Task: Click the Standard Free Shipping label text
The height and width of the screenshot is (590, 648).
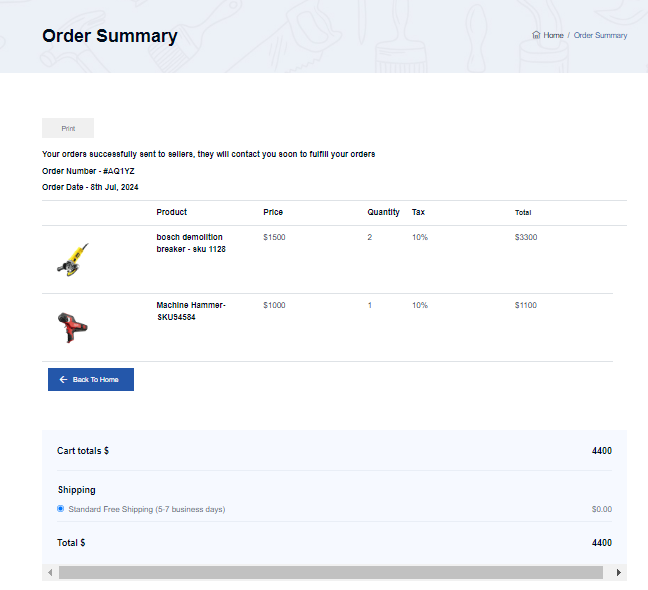Action: click(x=147, y=509)
